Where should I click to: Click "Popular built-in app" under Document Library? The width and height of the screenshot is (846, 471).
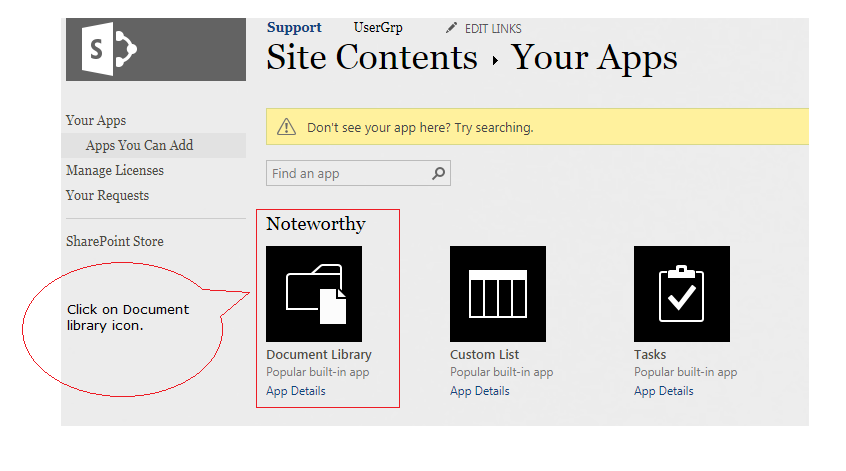click(318, 372)
